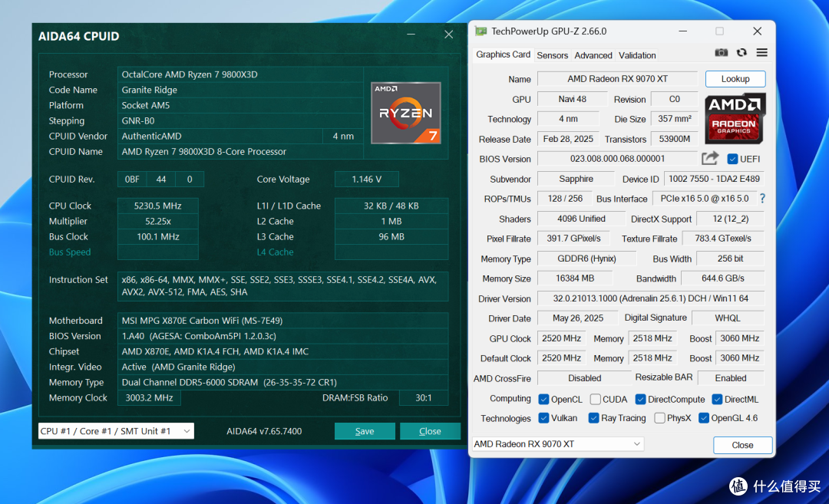This screenshot has height=504, width=829.
Task: Toggle the OpenGL 4.6 checkbox
Action: tap(704, 418)
